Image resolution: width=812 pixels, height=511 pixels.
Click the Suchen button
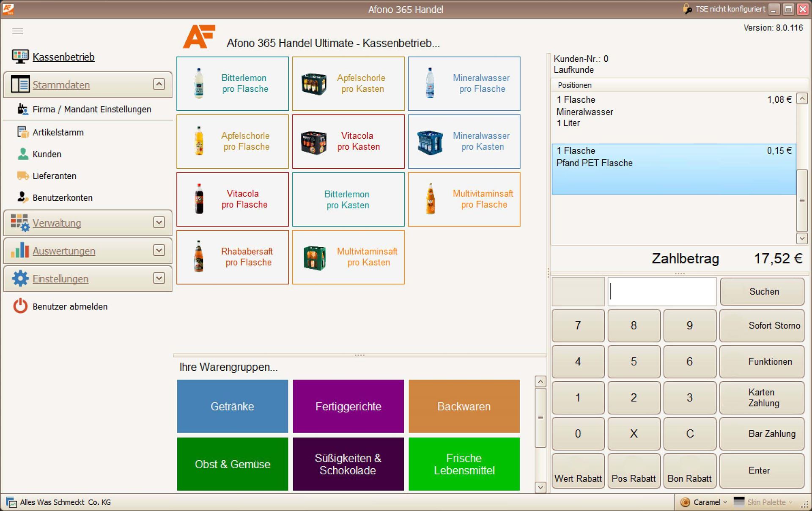762,291
